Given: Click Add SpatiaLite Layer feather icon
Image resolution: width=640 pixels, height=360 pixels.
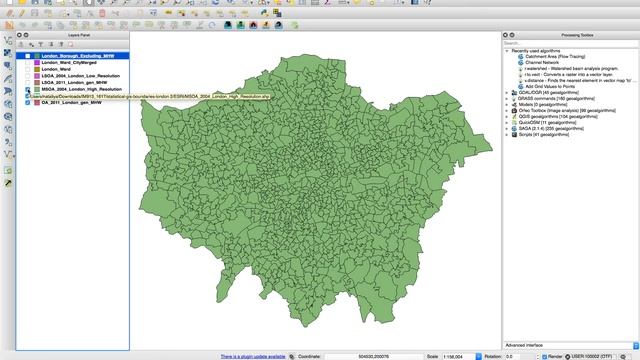Looking at the screenshot, I should [8, 78].
